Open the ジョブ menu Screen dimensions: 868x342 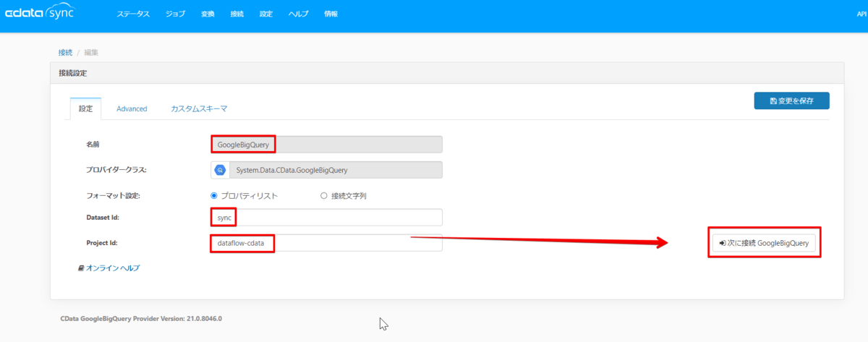(175, 14)
